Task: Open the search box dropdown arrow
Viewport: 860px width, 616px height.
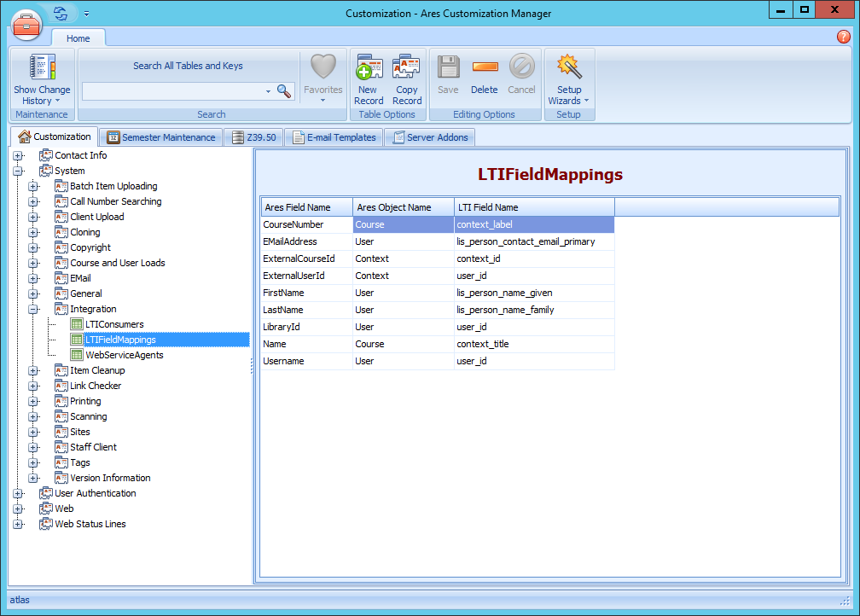Action: [x=268, y=90]
